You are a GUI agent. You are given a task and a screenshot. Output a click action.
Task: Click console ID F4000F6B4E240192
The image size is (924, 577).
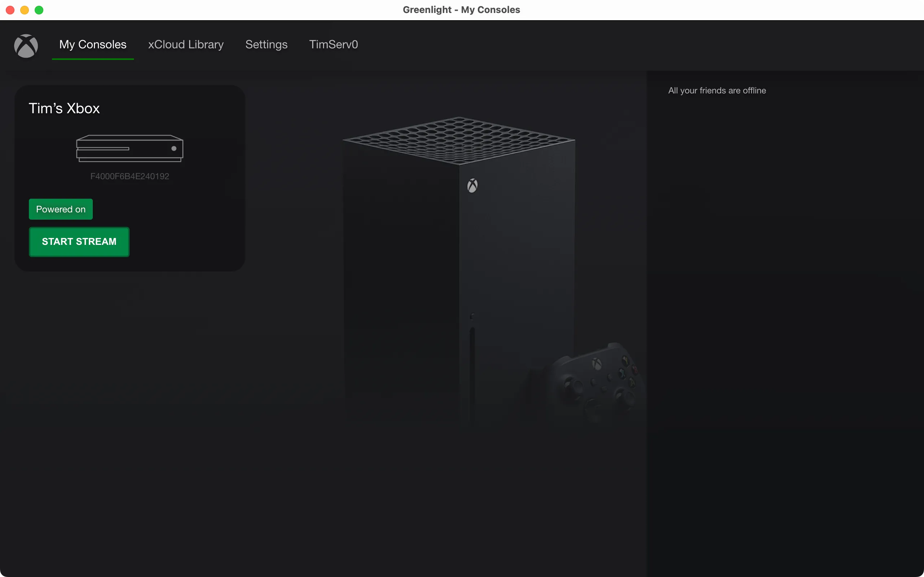(x=130, y=176)
